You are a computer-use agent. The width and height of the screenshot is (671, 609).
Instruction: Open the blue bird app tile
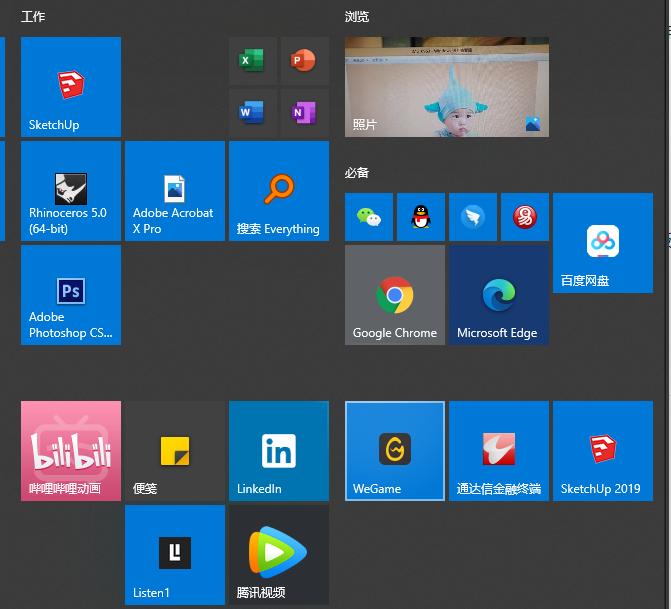[x=473, y=217]
